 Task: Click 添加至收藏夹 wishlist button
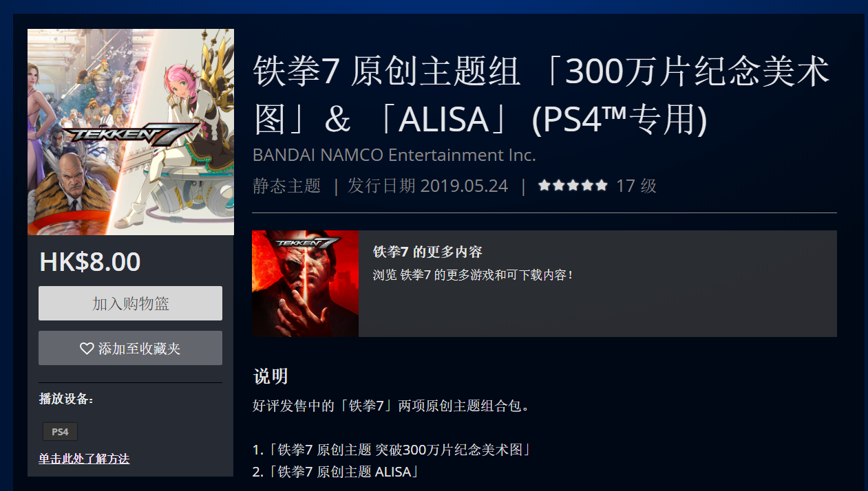pyautogui.click(x=130, y=348)
